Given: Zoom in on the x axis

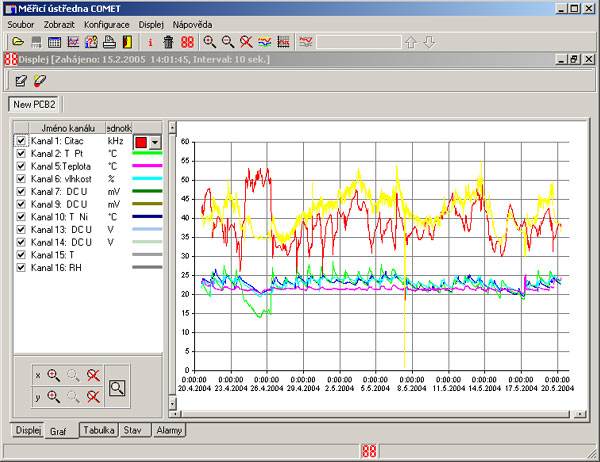Looking at the screenshot, I should tap(53, 374).
